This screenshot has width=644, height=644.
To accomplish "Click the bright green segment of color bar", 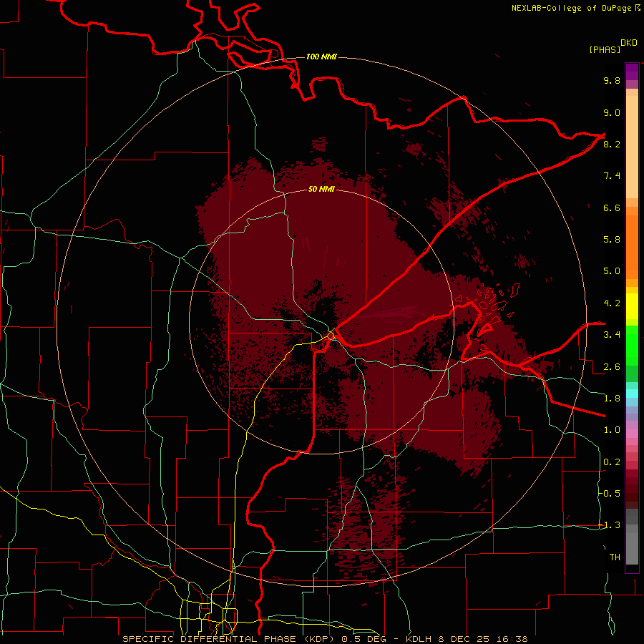I will [632, 345].
